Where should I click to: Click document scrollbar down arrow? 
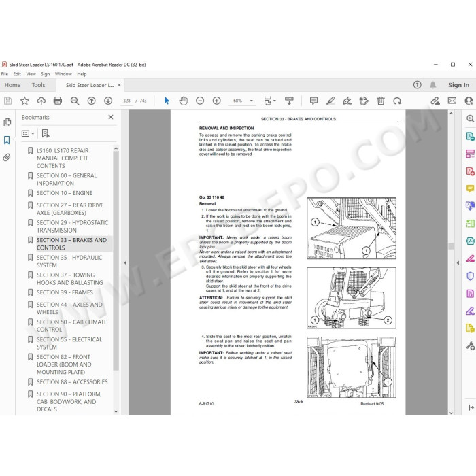point(451,413)
